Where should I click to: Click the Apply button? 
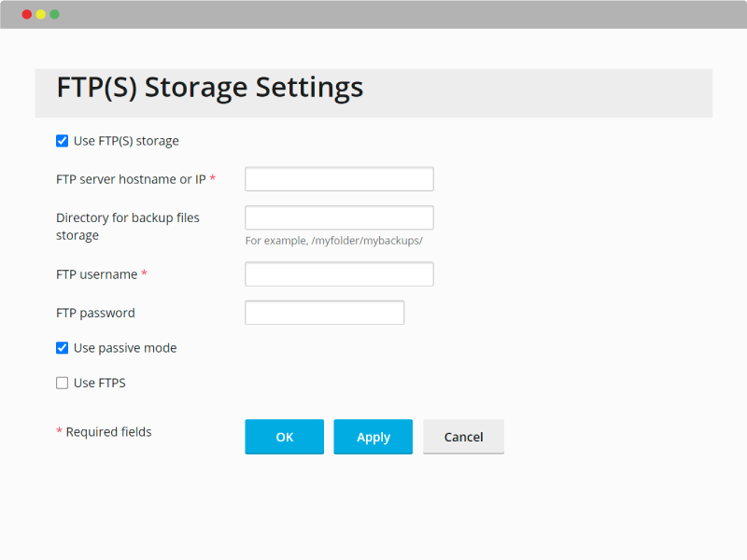point(373,437)
